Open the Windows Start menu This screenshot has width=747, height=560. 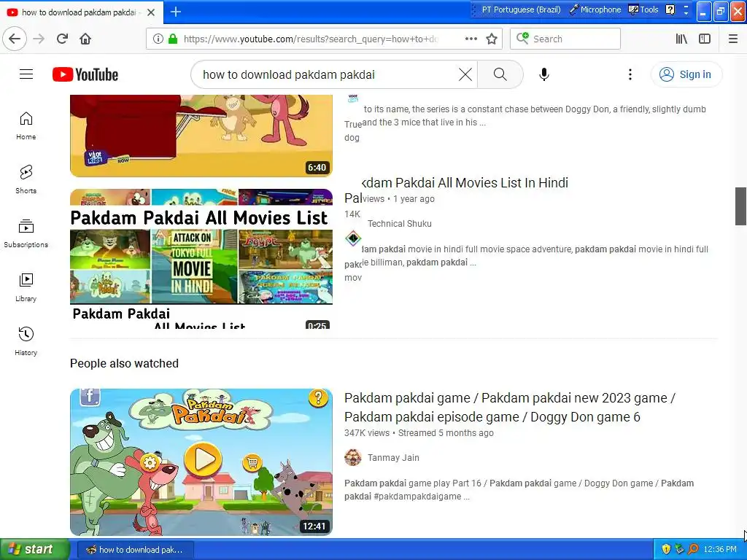[x=35, y=549]
